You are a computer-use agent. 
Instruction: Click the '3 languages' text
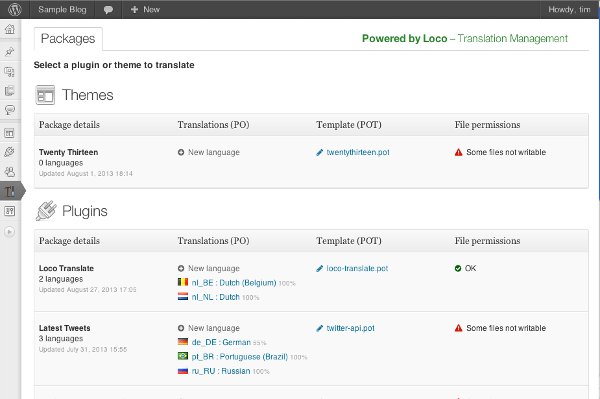pos(61,339)
